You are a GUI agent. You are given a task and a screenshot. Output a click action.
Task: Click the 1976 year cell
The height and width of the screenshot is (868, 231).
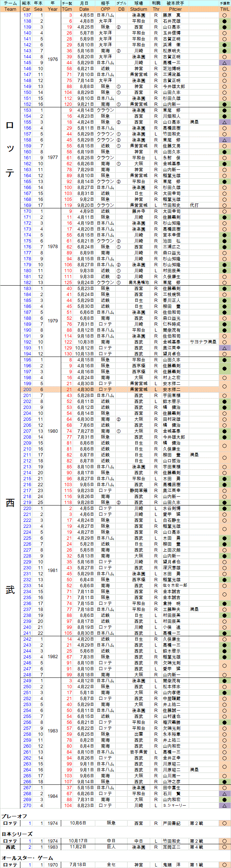pyautogui.click(x=53, y=59)
